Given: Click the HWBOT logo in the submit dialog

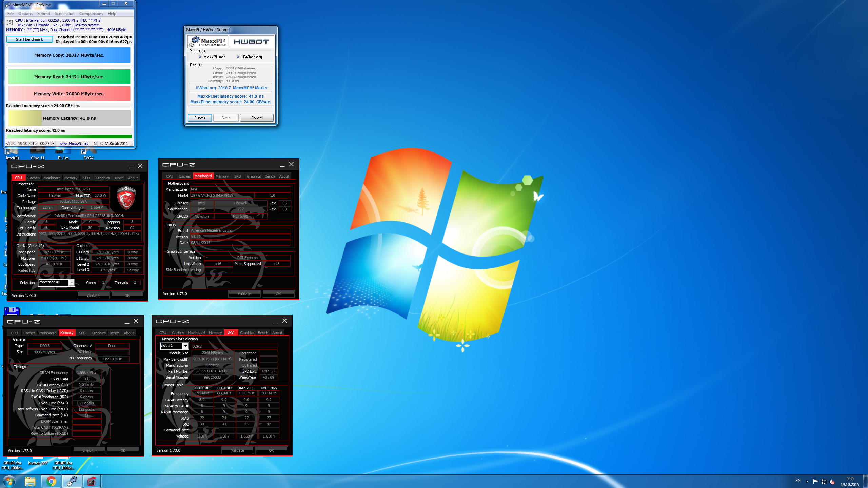Looking at the screenshot, I should pyautogui.click(x=251, y=42).
